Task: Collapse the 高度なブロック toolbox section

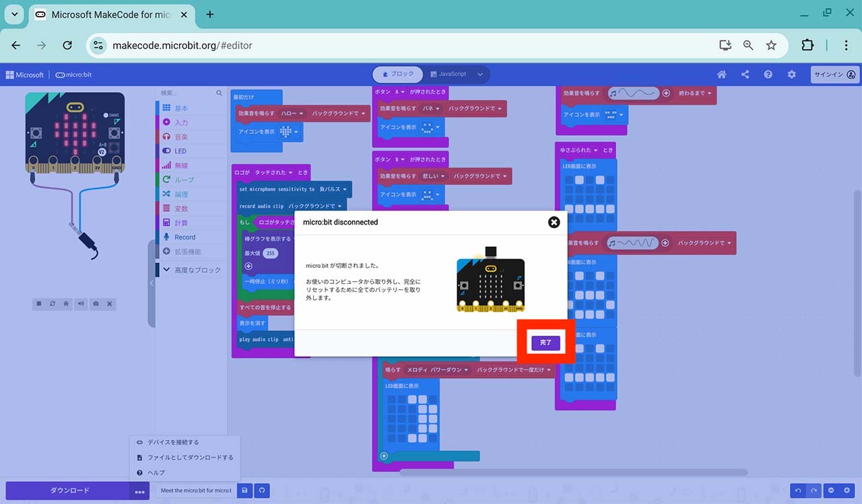Action: (x=192, y=270)
